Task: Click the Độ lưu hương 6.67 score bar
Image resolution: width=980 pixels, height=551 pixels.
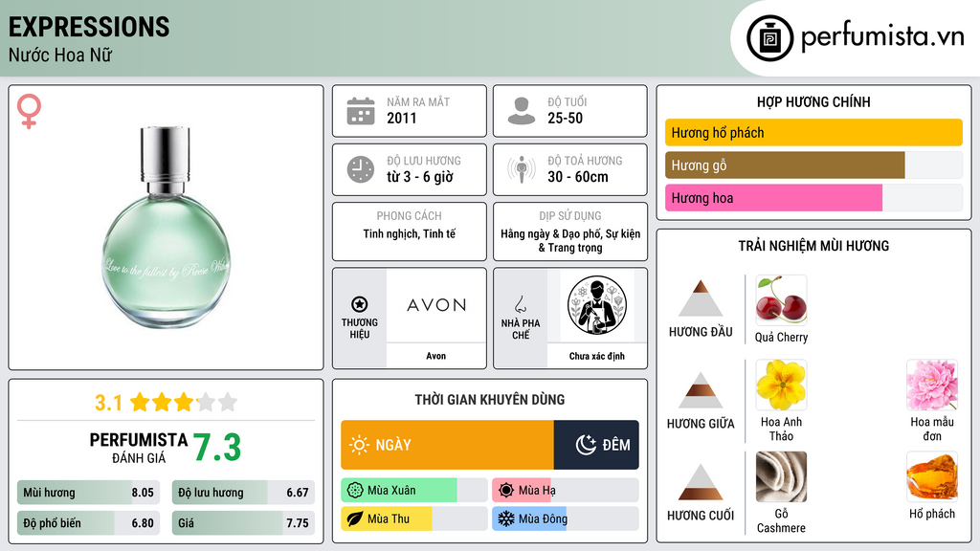Action: pyautogui.click(x=243, y=493)
